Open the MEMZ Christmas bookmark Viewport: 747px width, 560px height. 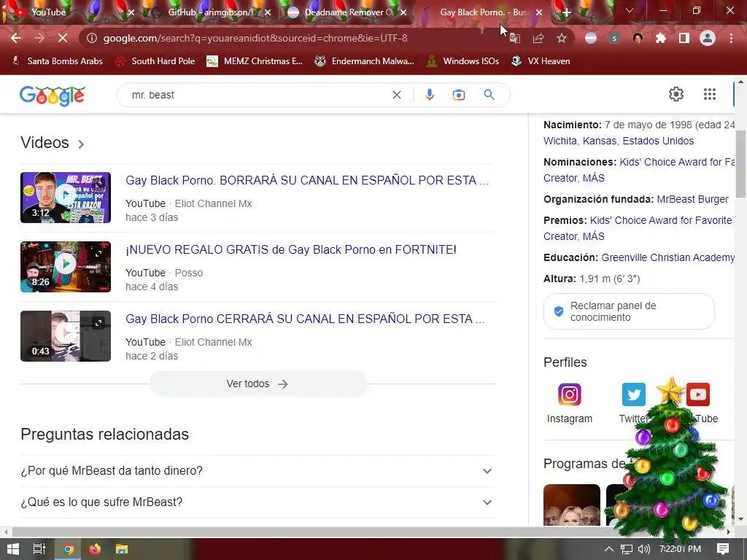click(255, 61)
